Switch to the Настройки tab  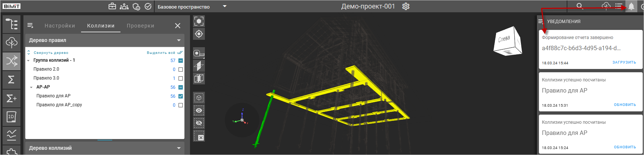tap(60, 26)
